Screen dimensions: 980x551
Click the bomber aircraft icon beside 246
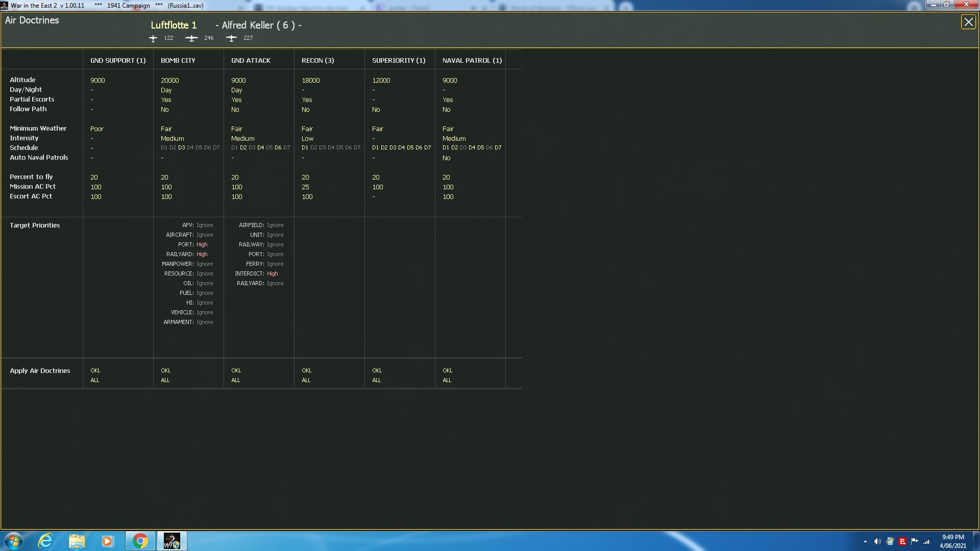coord(191,38)
